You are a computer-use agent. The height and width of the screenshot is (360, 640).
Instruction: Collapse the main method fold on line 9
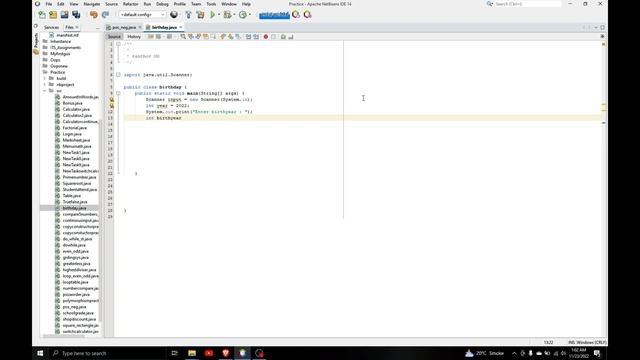118,93
